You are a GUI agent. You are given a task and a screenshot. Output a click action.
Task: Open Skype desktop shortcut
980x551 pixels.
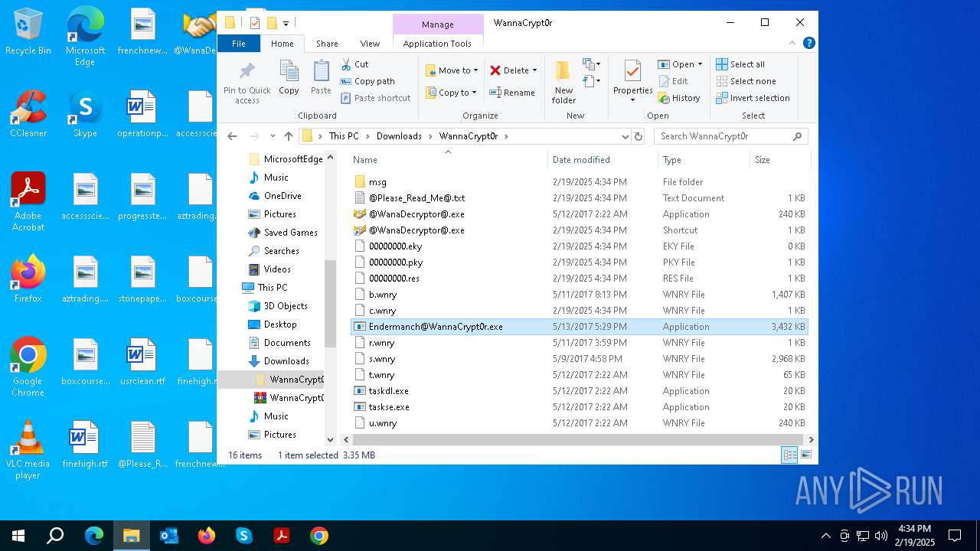(x=85, y=115)
